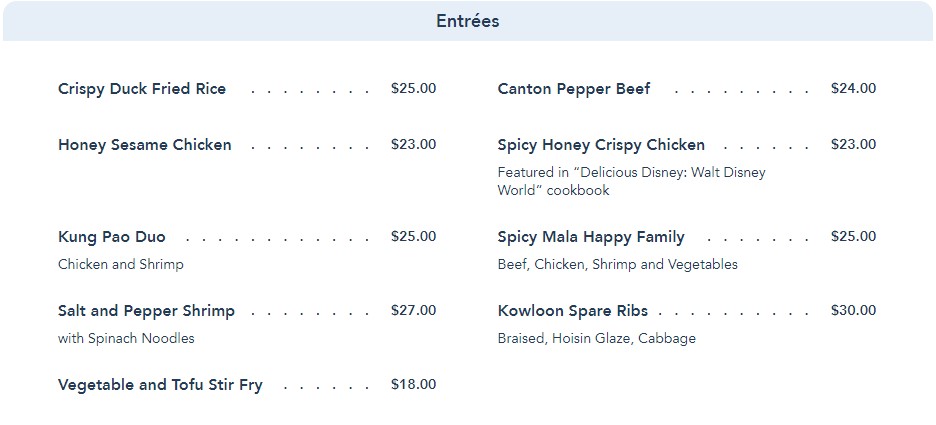Select the Spicy Honey Crispy Chicken title

pyautogui.click(x=601, y=145)
